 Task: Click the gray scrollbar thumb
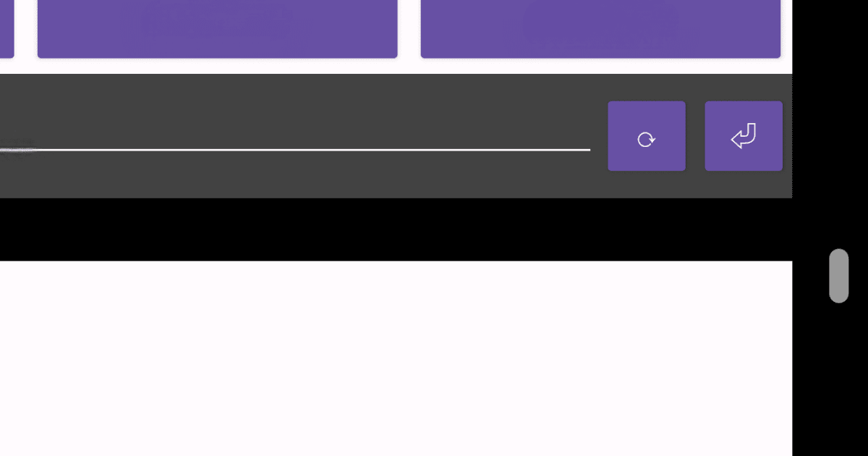pos(838,276)
